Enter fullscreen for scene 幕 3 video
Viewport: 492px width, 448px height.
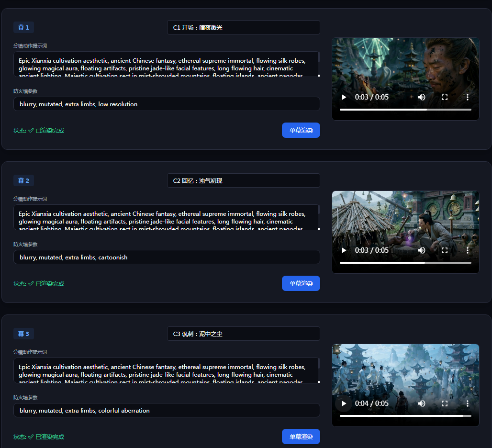pos(445,403)
